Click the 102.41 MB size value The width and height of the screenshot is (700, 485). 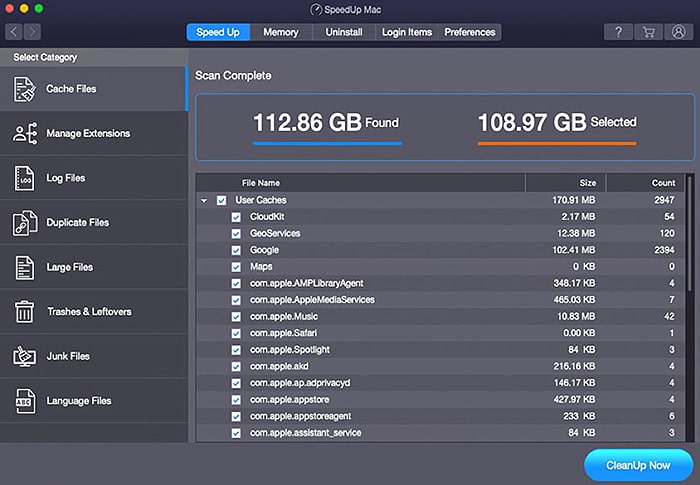pos(574,250)
